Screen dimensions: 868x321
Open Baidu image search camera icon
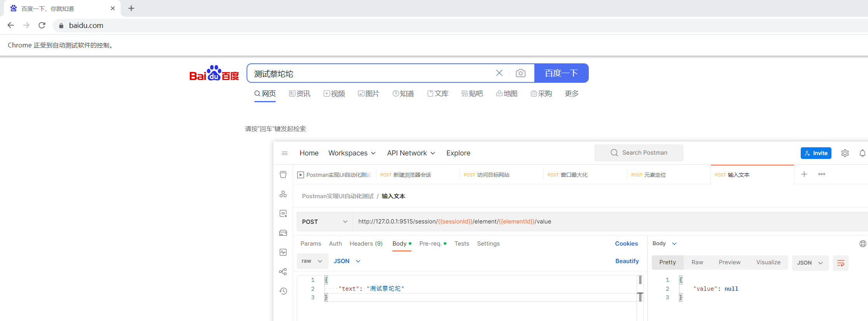[x=520, y=73]
